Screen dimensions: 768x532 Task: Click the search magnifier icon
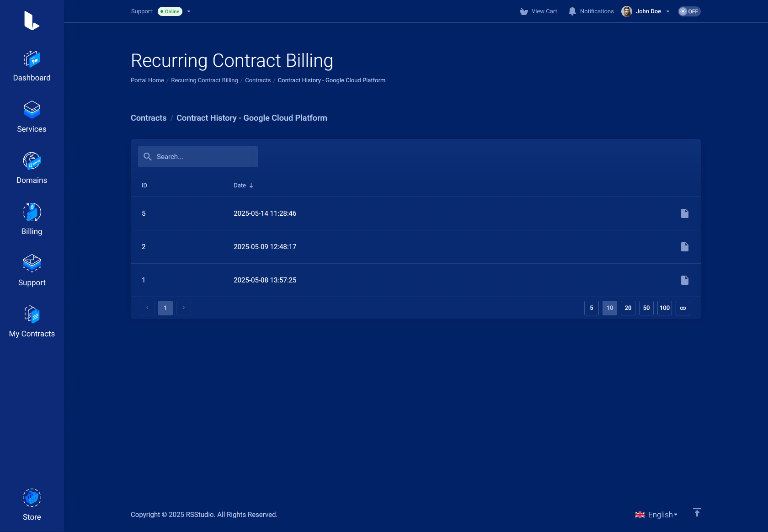pos(148,157)
